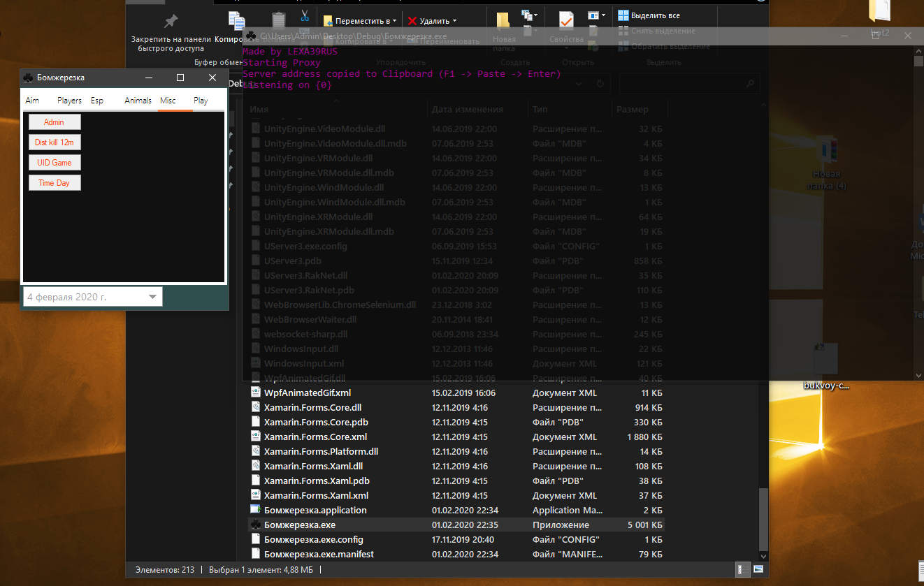Image resolution: width=924 pixels, height=586 pixels.
Task: Click the Новая папка folder icon
Action: [503, 22]
